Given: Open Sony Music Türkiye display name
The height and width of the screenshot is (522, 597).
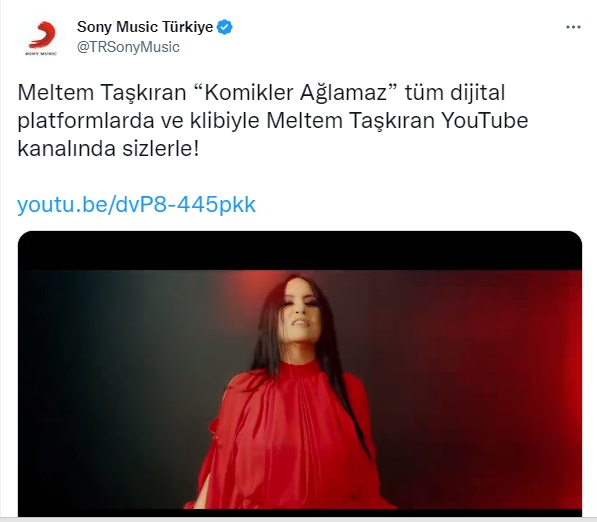Looking at the screenshot, I should point(145,27).
